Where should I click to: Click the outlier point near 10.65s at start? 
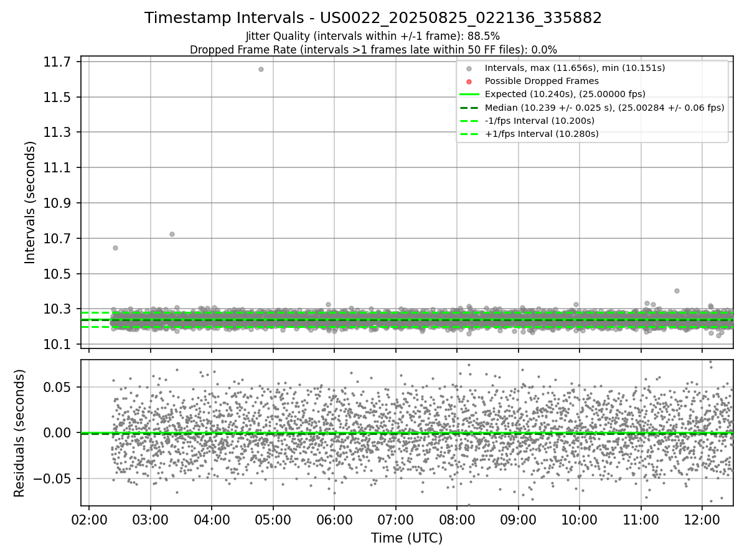(115, 248)
